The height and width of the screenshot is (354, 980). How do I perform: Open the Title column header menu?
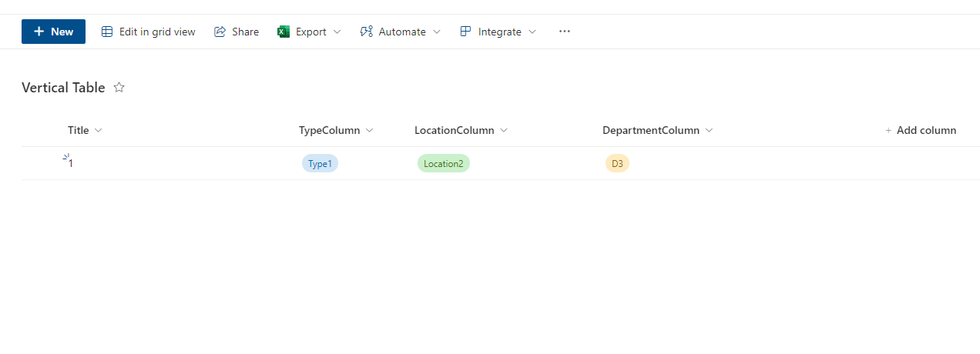point(85,130)
